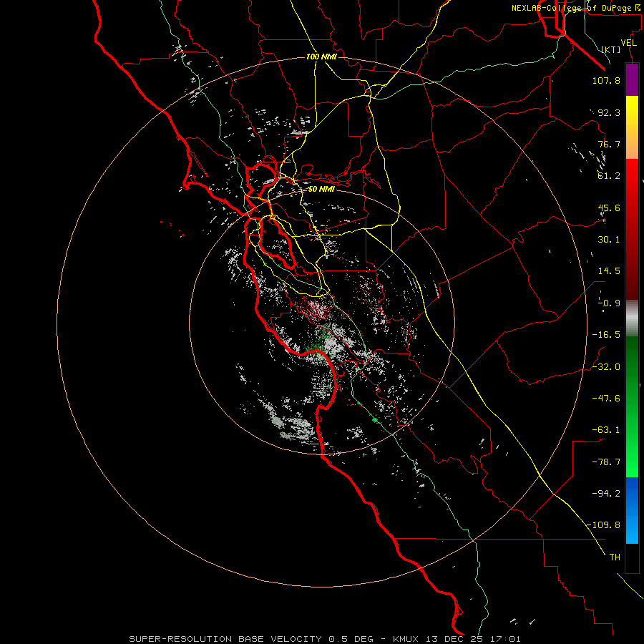Screen dimensions: 644x644
Task: Click the VEL legend title
Action: point(628,43)
